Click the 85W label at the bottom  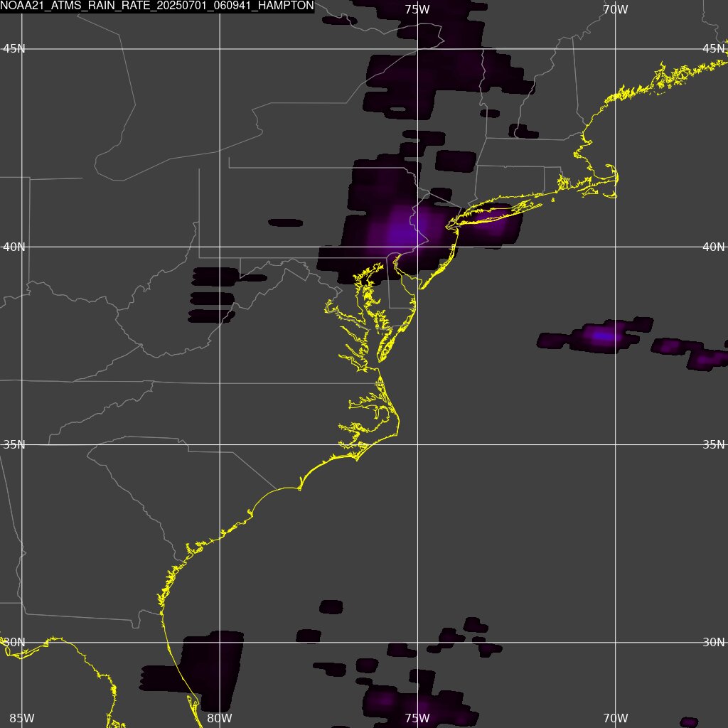pyautogui.click(x=22, y=718)
